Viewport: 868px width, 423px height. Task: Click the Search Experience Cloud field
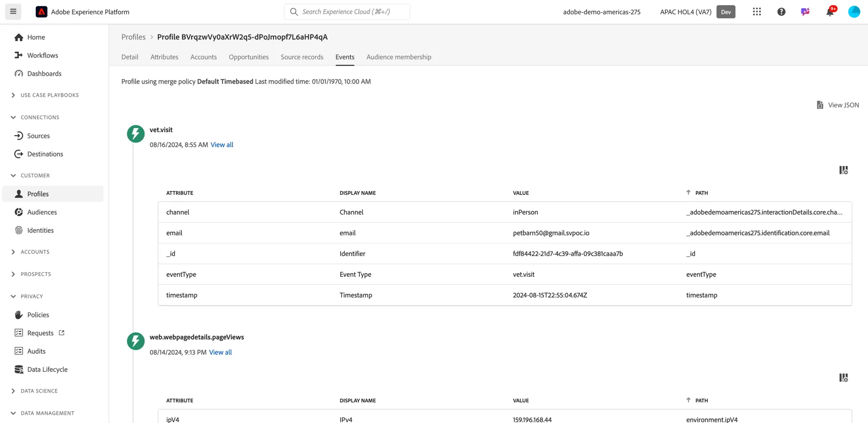(x=347, y=12)
